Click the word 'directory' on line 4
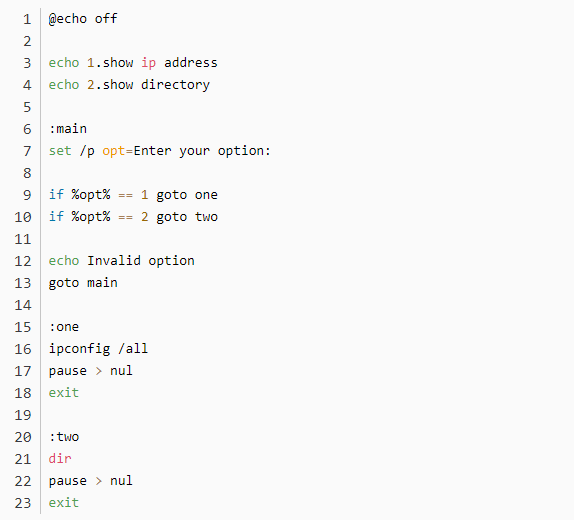Image resolution: width=574 pixels, height=523 pixels. (x=176, y=85)
